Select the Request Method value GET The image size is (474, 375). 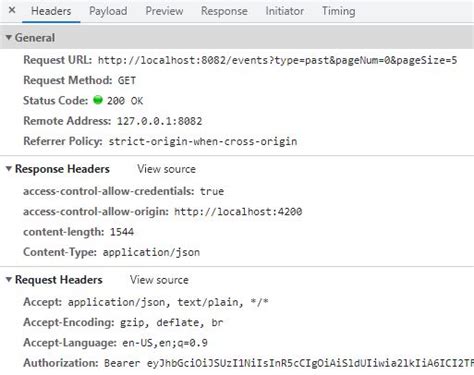[x=127, y=81]
